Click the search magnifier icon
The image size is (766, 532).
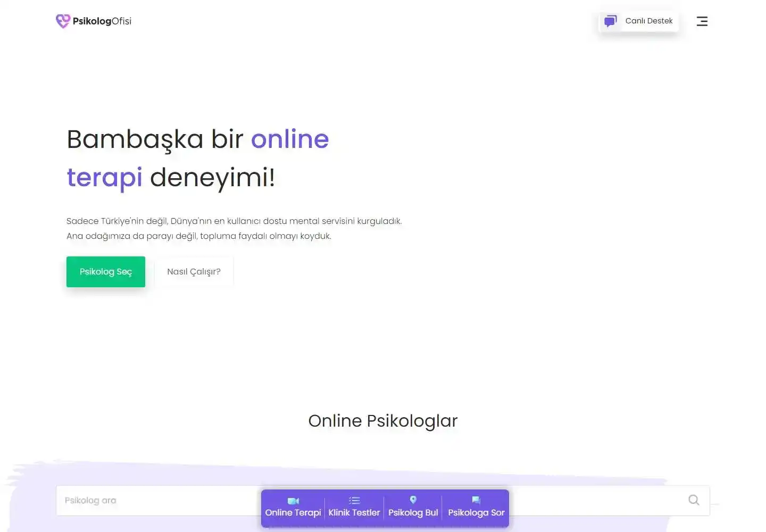(694, 500)
